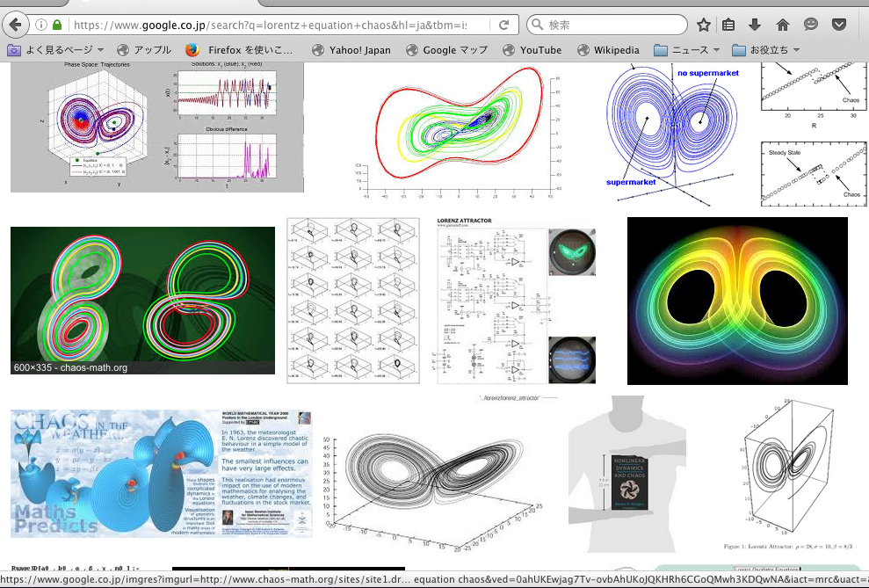Show bookmarks list icon in toolbar

point(728,25)
